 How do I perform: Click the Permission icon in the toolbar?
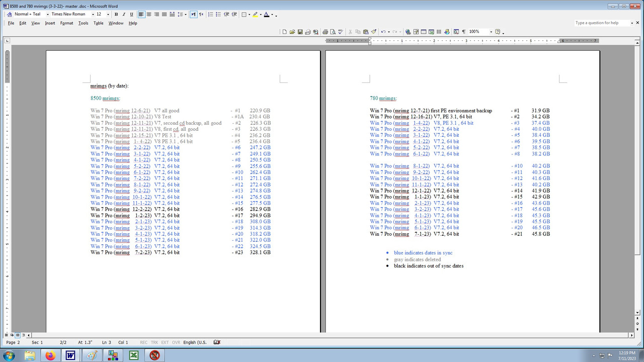(308, 32)
